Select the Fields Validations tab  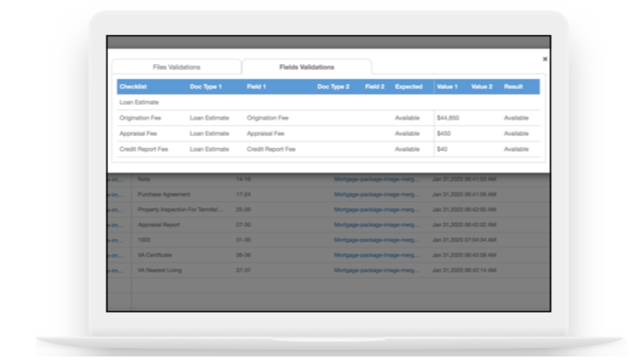click(x=307, y=67)
